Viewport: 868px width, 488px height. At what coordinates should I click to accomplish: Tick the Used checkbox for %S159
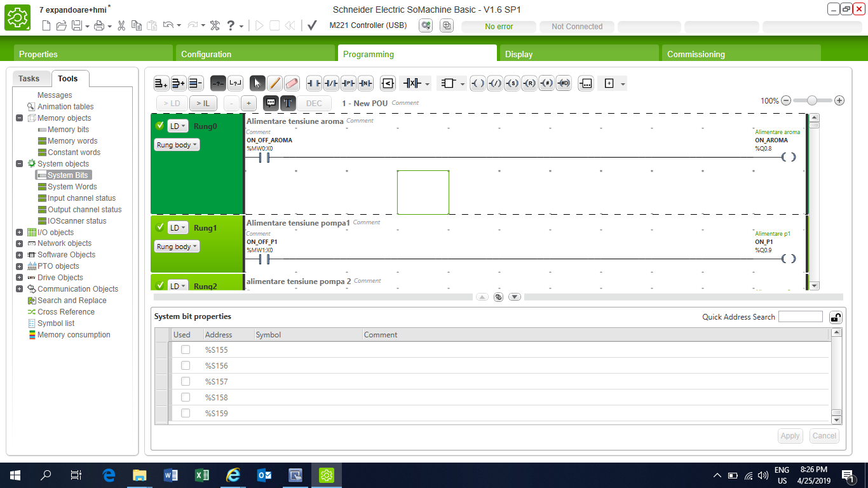[186, 413]
